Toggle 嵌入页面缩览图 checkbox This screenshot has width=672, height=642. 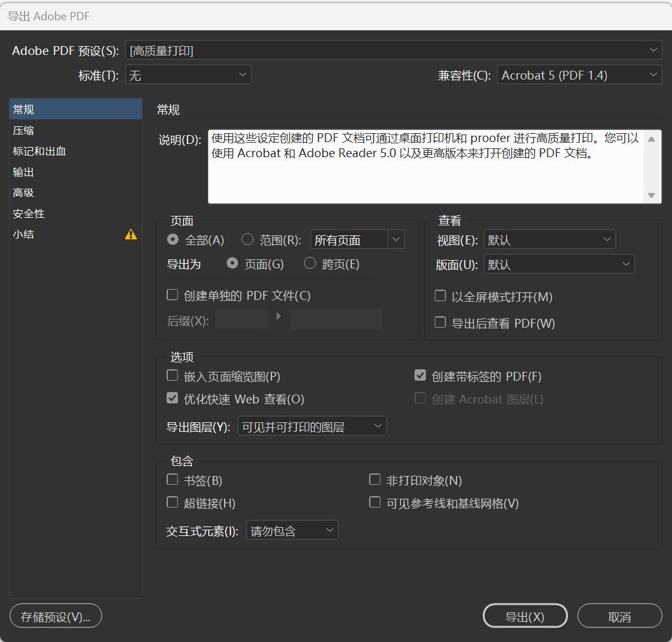(x=172, y=376)
